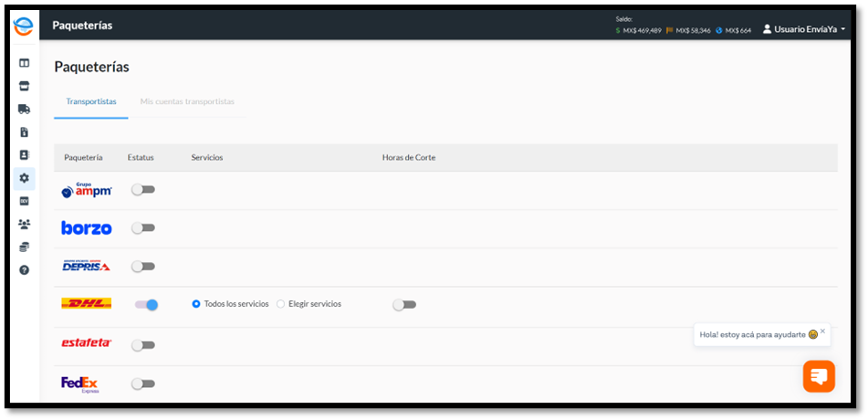Click the Grupo ampm carrier logo
868x420 pixels.
pos(87,190)
